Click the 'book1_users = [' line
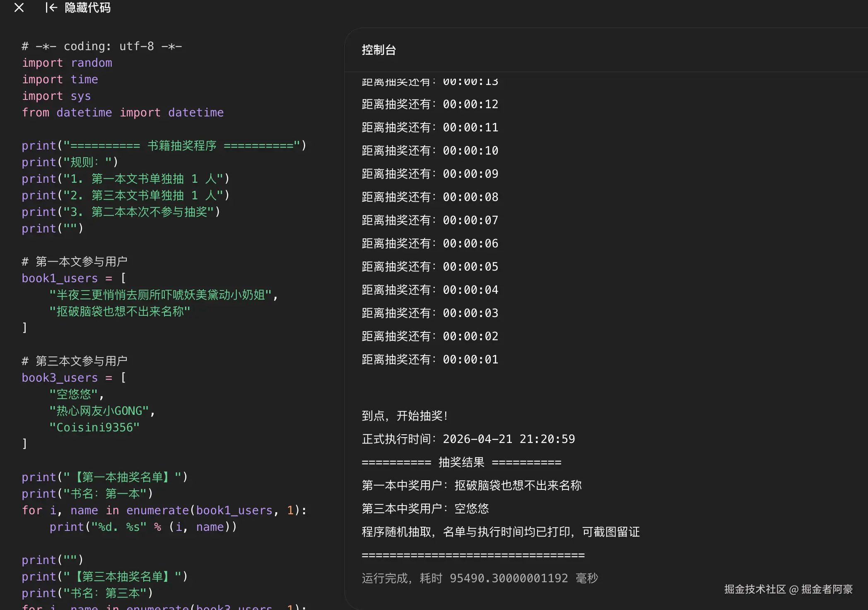This screenshot has height=610, width=868. coord(74,278)
